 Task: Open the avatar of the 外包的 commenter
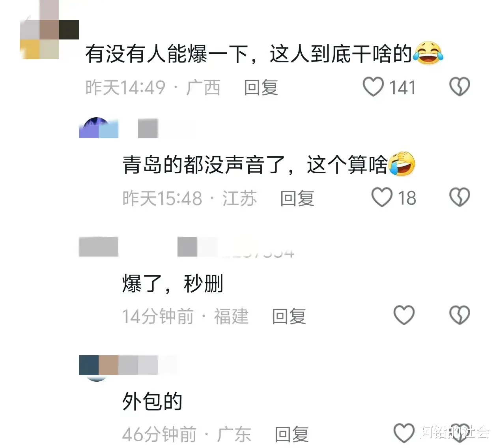point(97,368)
